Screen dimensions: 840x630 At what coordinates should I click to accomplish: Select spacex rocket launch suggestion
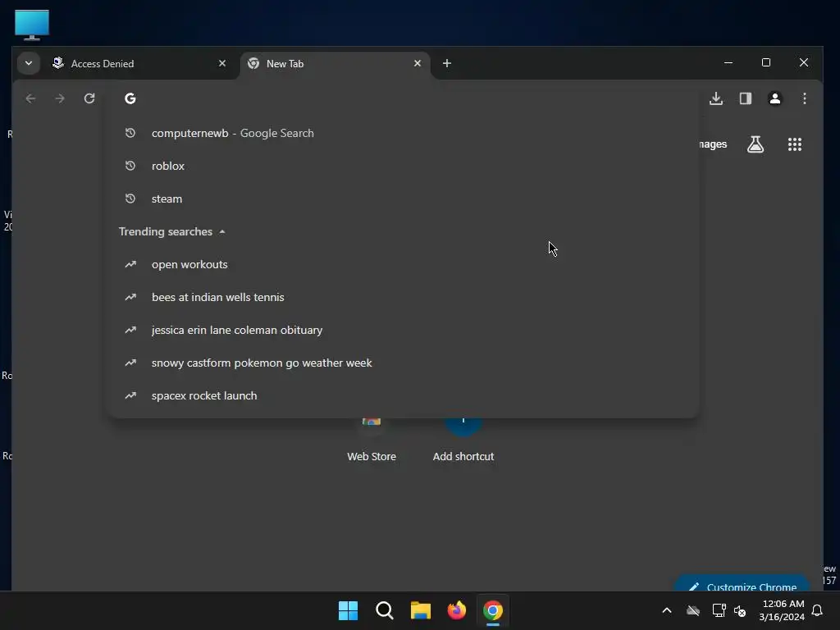tap(404, 396)
